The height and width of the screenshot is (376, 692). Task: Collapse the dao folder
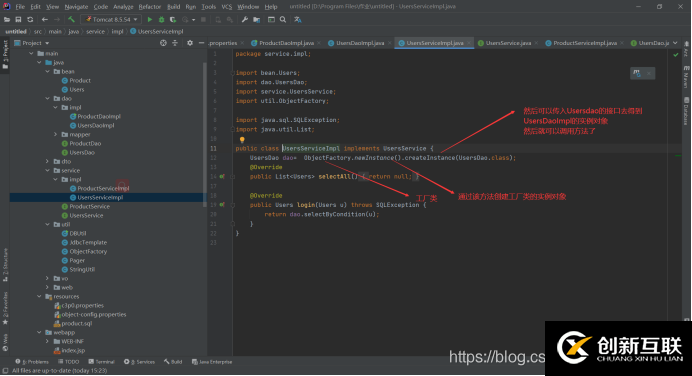pos(47,98)
